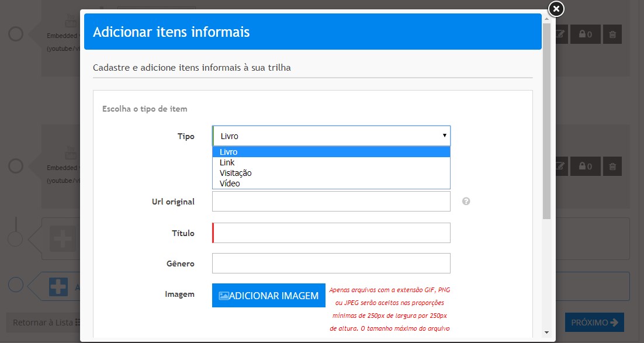Choose Visitação from the Tipo list

[x=236, y=173]
